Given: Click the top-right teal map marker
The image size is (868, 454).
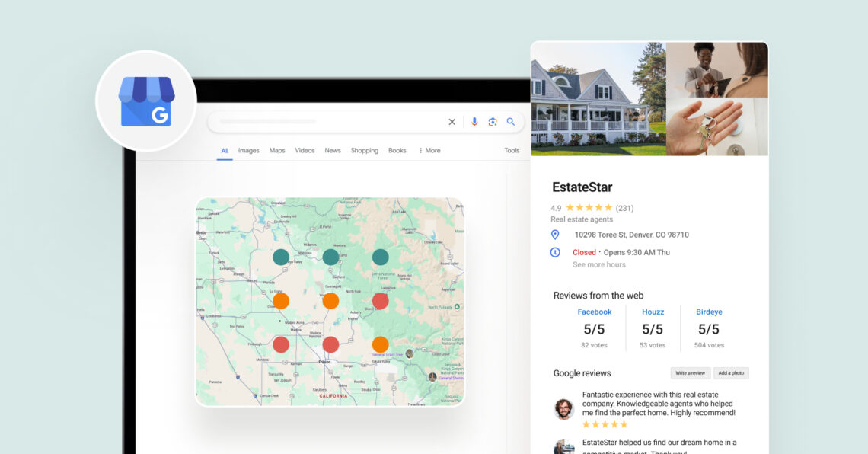Looking at the screenshot, I should click(380, 257).
